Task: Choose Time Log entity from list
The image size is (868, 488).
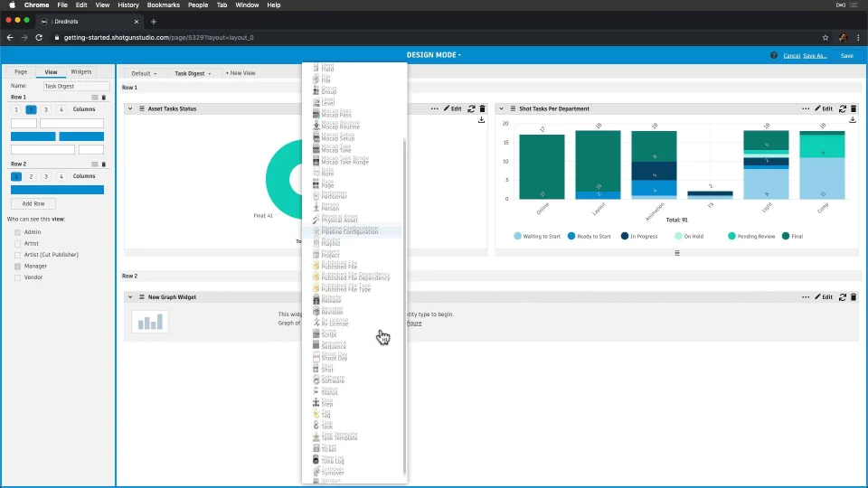Action: [x=332, y=460]
